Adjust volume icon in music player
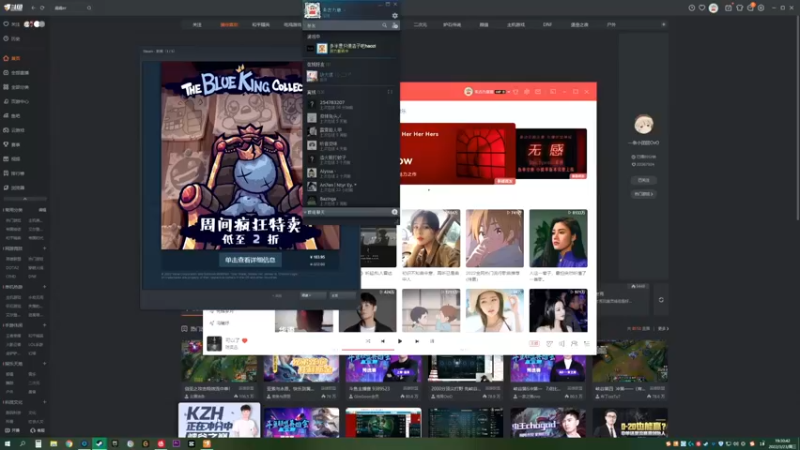 tap(562, 344)
